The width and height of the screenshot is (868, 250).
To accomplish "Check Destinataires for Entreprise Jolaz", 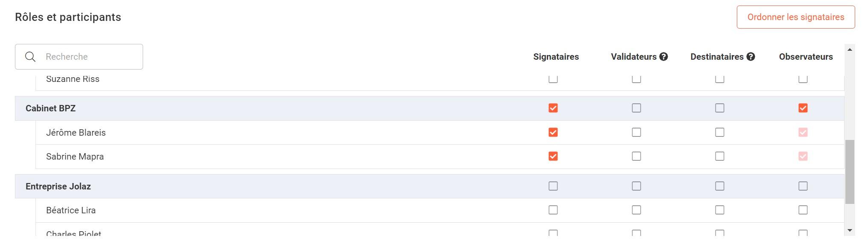I will (720, 186).
